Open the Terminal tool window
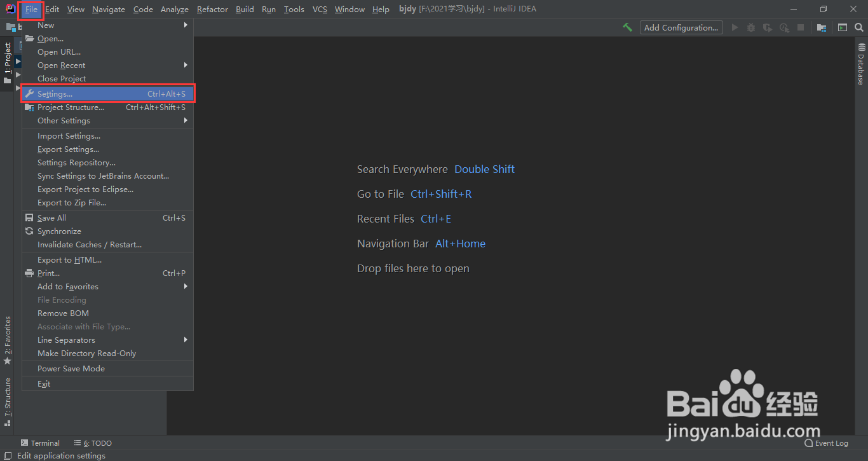Viewport: 868px width, 461px height. coord(40,443)
